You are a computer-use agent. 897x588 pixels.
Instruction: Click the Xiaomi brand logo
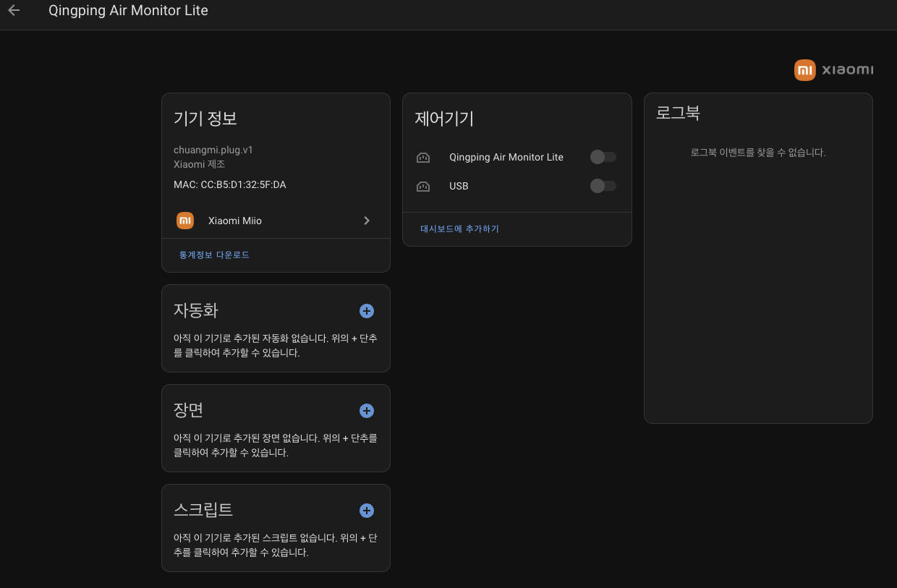tap(833, 70)
